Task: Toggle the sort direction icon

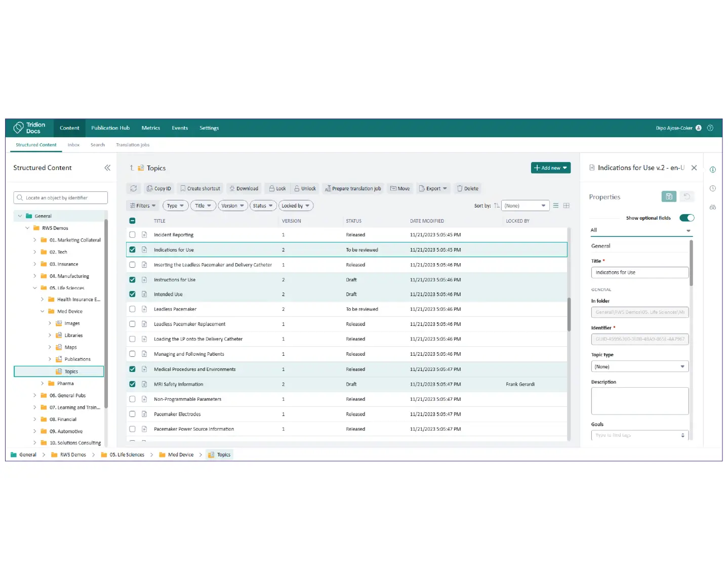Action: tap(496, 205)
